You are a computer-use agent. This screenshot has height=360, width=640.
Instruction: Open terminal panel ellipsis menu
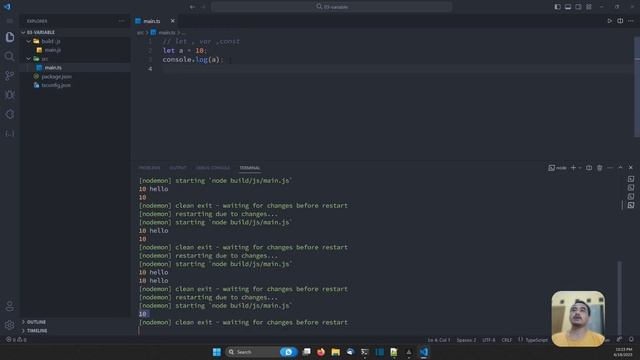pos(610,168)
